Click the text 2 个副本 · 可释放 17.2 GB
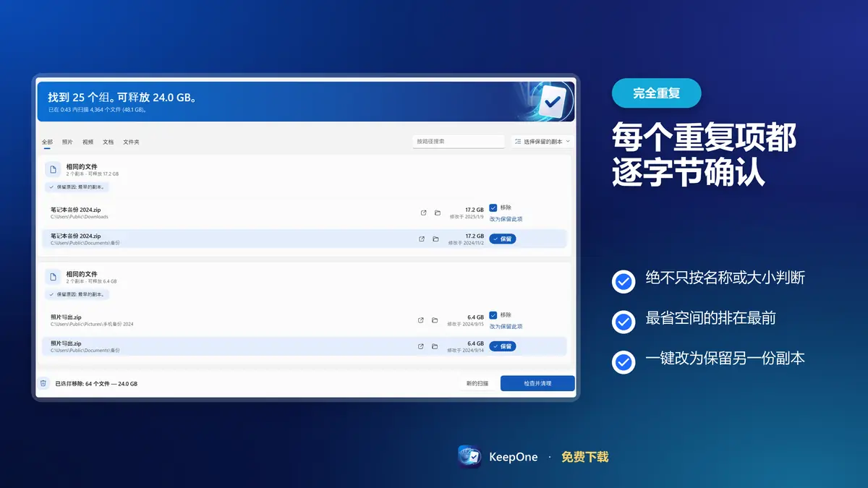Screen dimensions: 868x488 tap(92, 174)
